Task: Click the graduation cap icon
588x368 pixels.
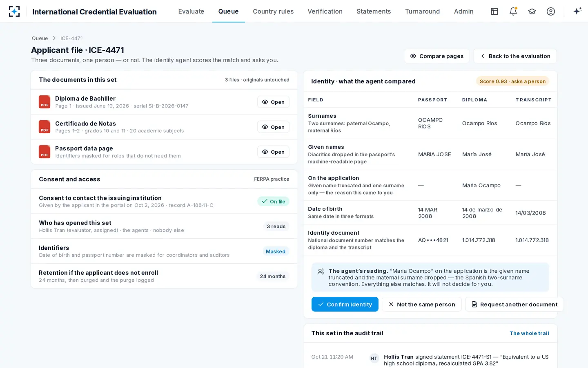Action: tap(532, 11)
